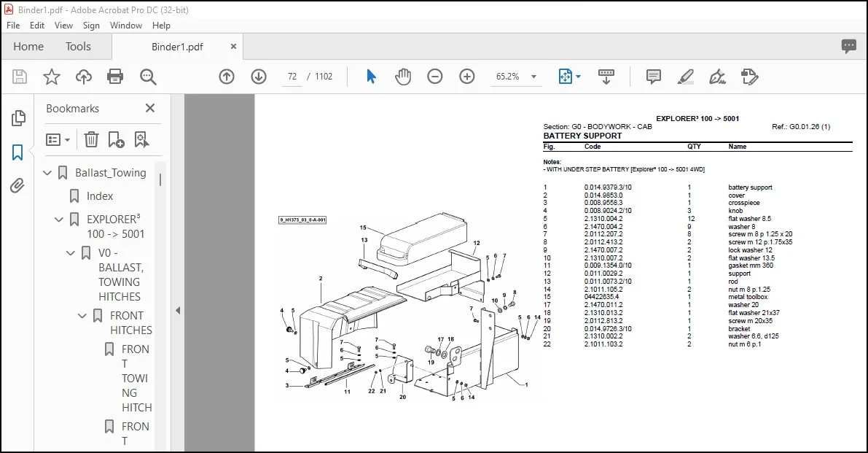Add a new bookmark

(117, 139)
